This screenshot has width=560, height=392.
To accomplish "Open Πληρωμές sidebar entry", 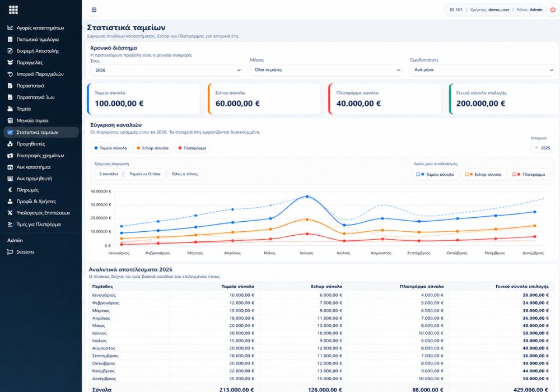I will pyautogui.click(x=40, y=190).
